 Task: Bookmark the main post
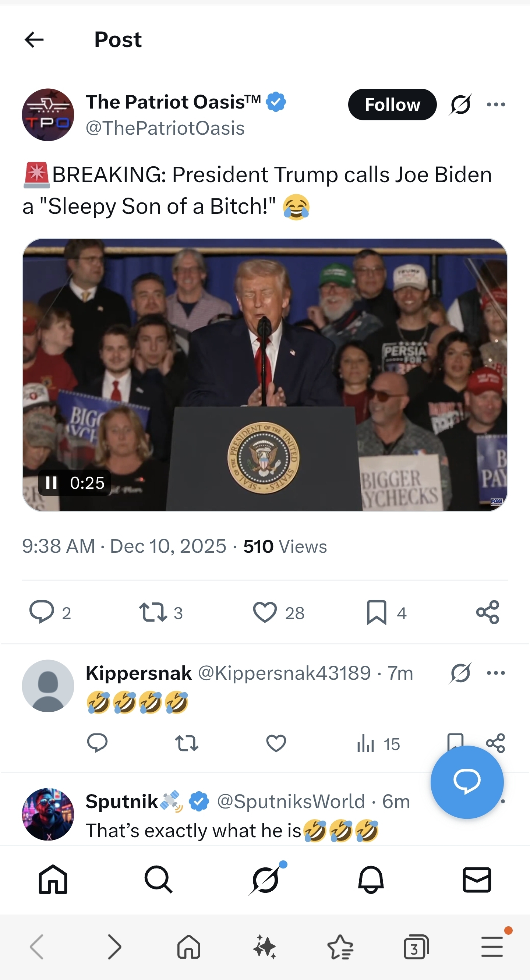[x=376, y=612]
